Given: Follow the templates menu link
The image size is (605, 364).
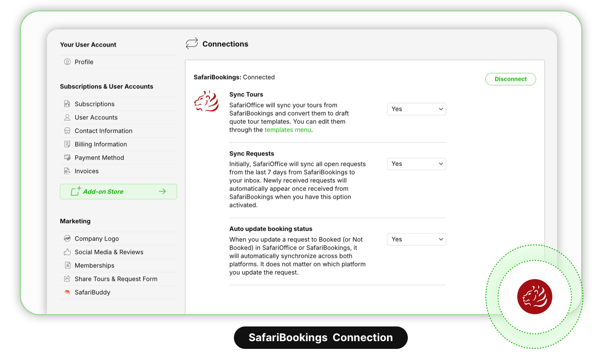Looking at the screenshot, I should pyautogui.click(x=288, y=130).
